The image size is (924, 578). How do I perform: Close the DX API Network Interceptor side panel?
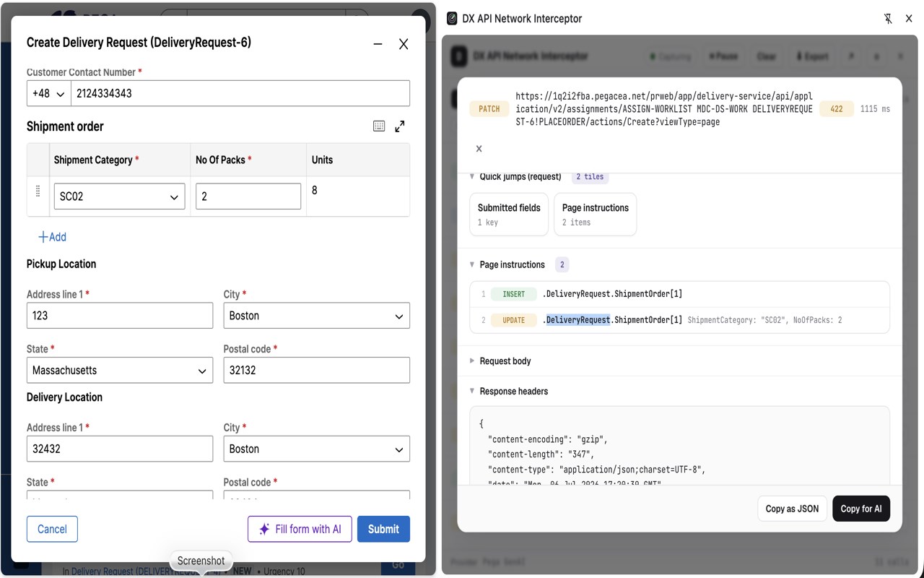(909, 19)
